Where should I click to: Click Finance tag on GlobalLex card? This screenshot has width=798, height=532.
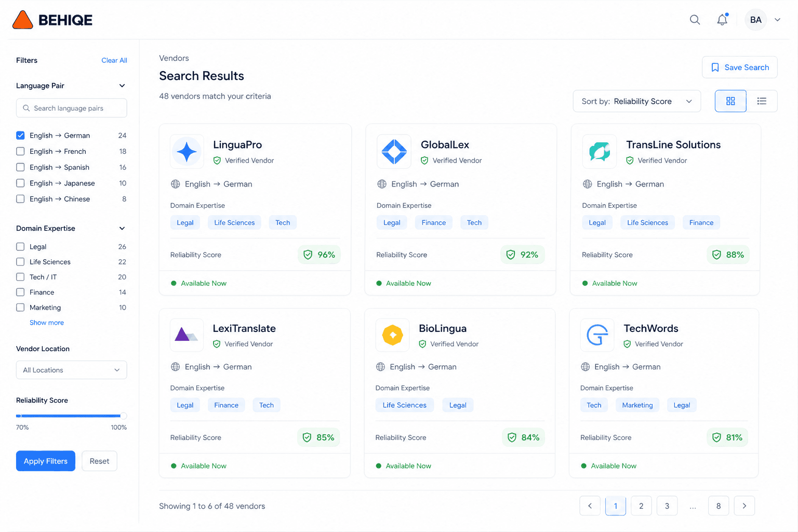(434, 222)
